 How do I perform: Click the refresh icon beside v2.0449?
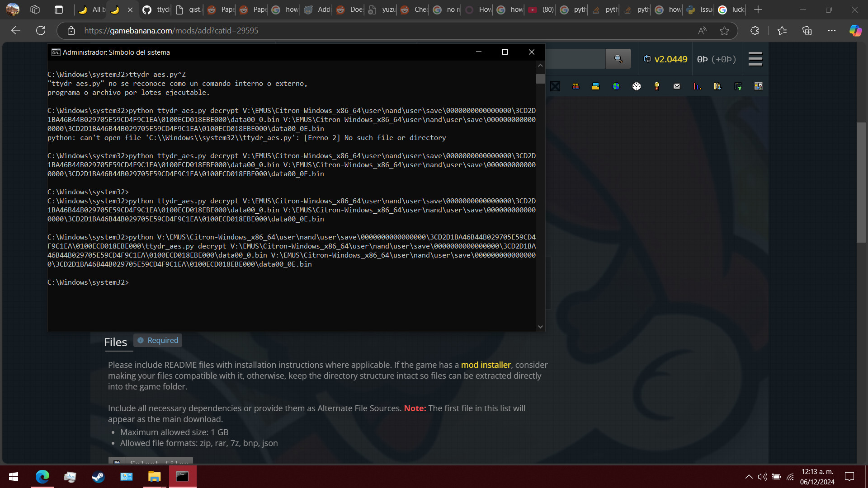tap(647, 59)
